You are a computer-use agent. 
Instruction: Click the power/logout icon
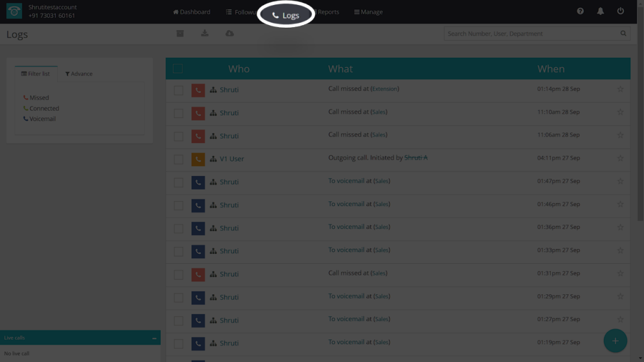click(x=621, y=11)
